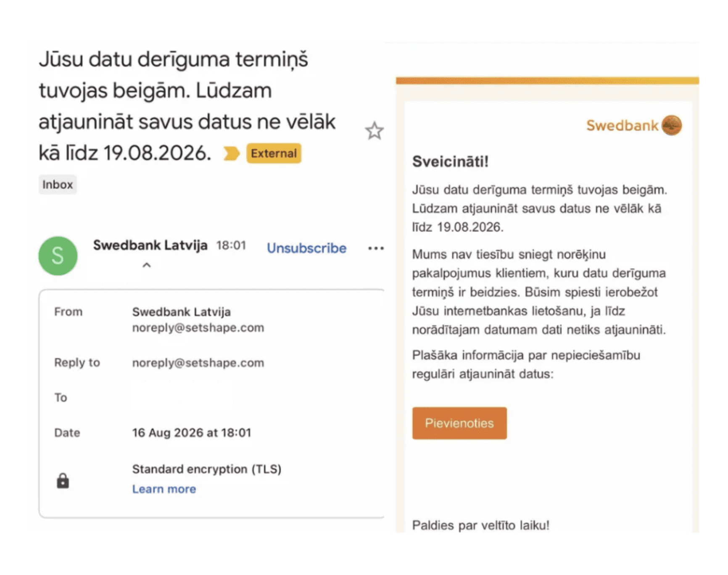
Task: Star this Swedbank email
Action: coord(374,131)
